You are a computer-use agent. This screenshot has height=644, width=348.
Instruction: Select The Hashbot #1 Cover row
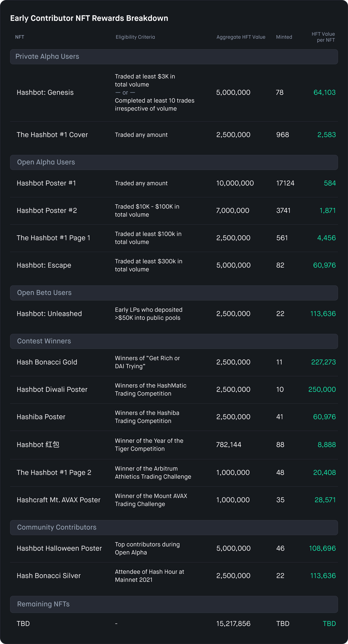click(x=174, y=135)
